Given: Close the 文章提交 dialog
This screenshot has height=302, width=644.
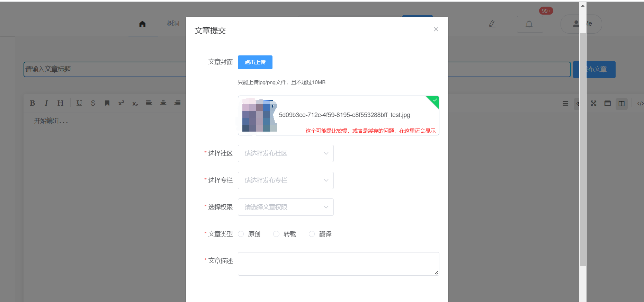Looking at the screenshot, I should 436,29.
